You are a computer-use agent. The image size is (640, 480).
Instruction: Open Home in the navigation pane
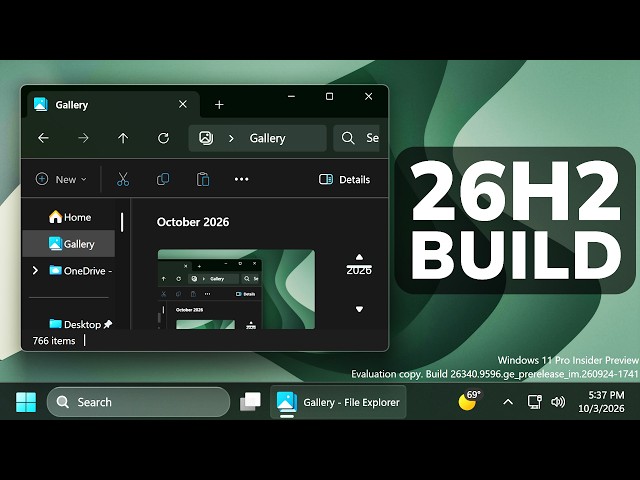tap(70, 217)
